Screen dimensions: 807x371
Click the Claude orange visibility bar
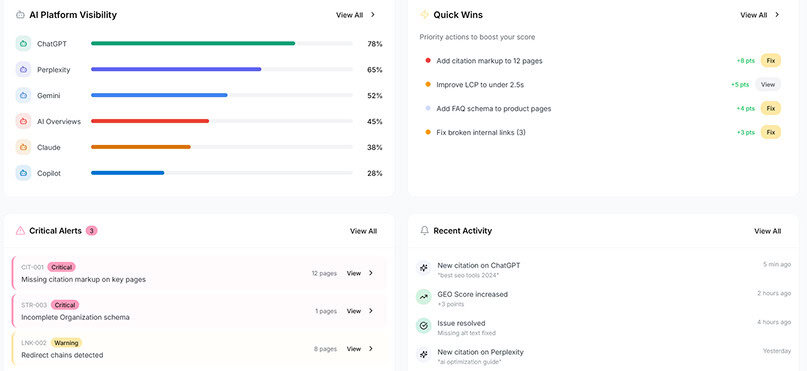point(141,147)
